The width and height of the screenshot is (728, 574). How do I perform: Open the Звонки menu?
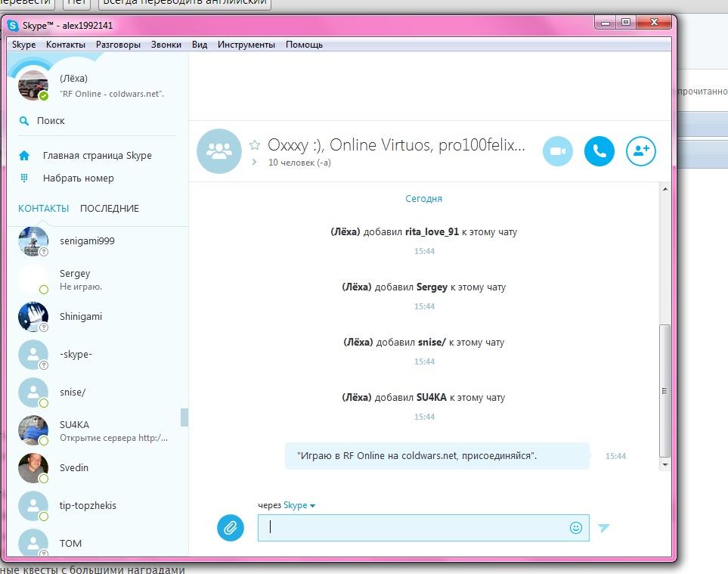pos(166,45)
